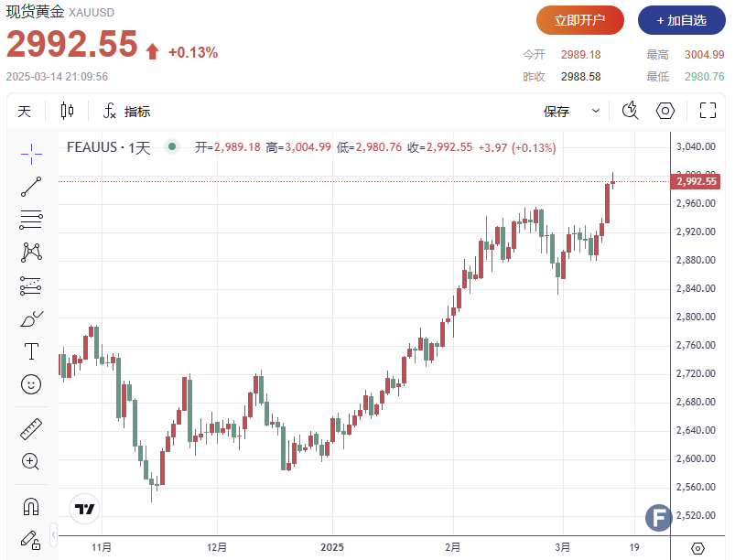Click the zoom in magnifier tool

click(31, 461)
